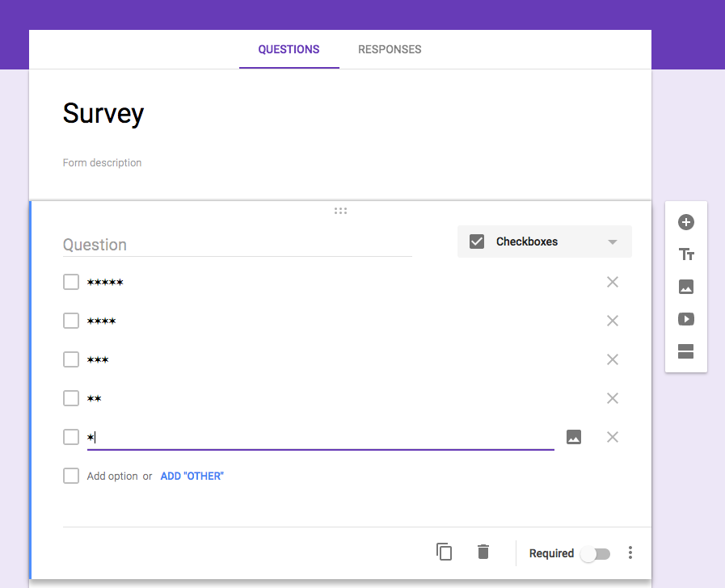Open the Checkboxes question type dropdown
This screenshot has height=588, width=725.
click(x=544, y=241)
